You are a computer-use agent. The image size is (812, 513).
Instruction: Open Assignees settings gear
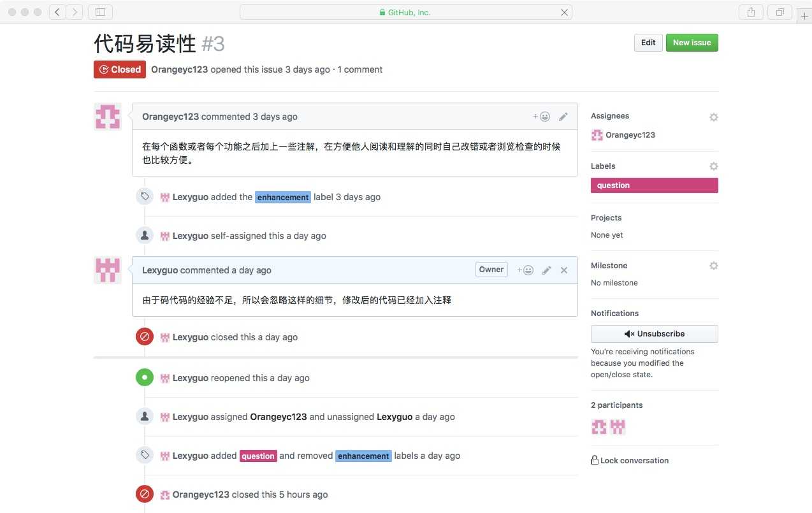(714, 117)
